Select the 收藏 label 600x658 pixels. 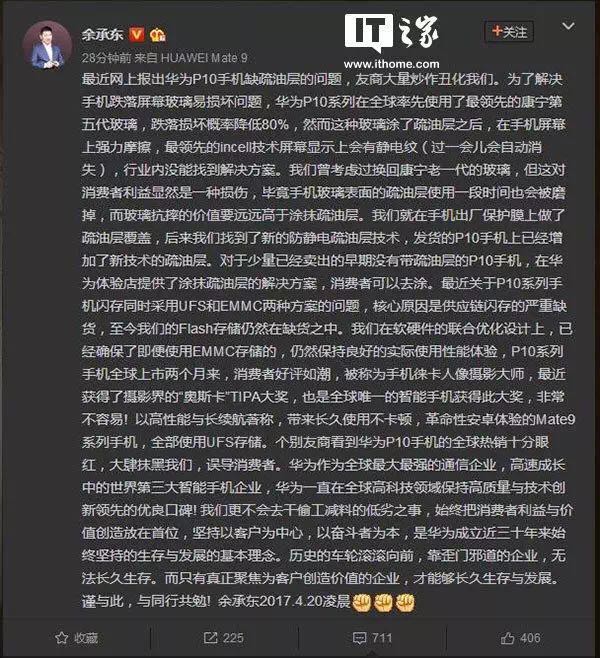click(x=86, y=638)
